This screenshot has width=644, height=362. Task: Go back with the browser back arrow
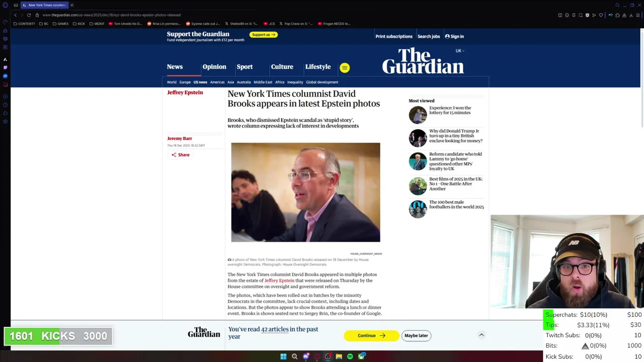[15, 15]
